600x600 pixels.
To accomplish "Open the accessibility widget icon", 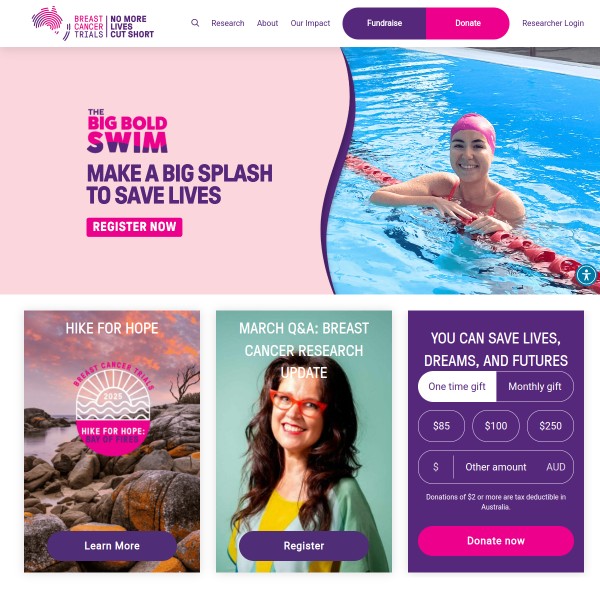I will click(x=586, y=275).
